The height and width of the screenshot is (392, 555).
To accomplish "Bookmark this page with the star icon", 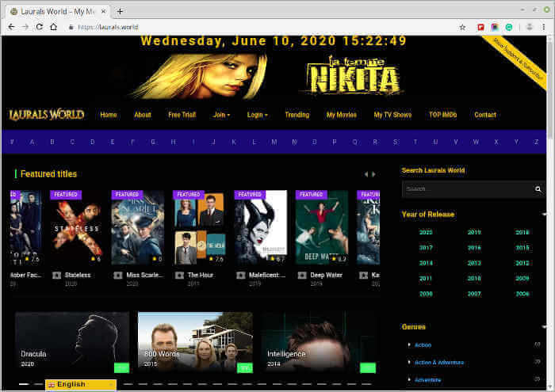I will click(462, 26).
